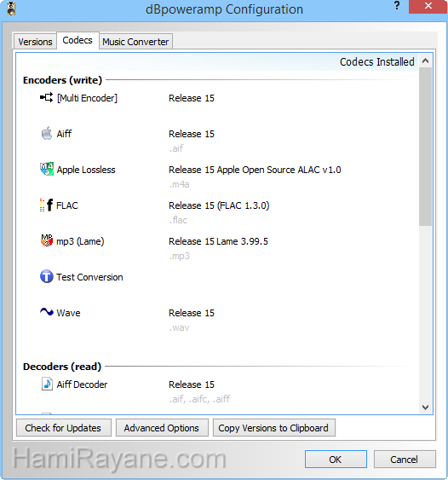Click the Aiff Decoder music note icon

[x=47, y=384]
